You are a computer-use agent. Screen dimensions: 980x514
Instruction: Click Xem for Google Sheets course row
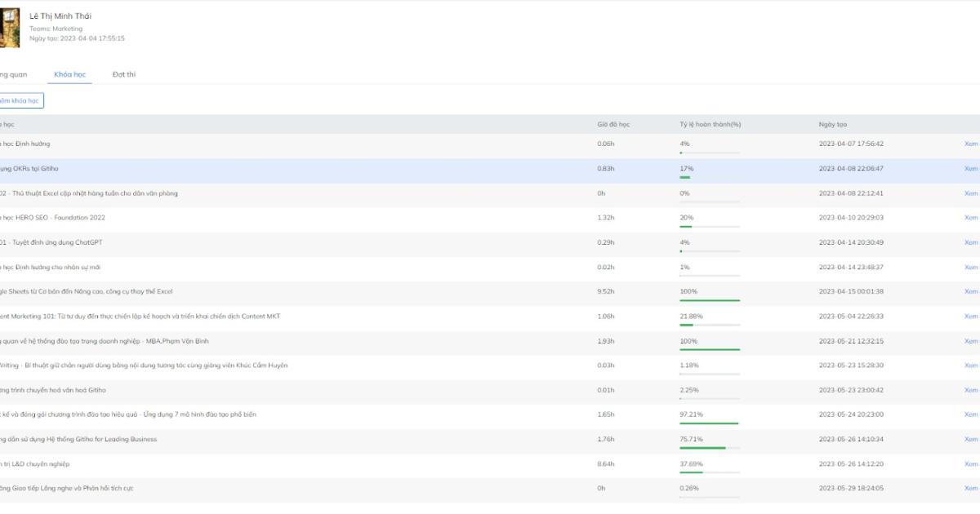click(x=970, y=292)
